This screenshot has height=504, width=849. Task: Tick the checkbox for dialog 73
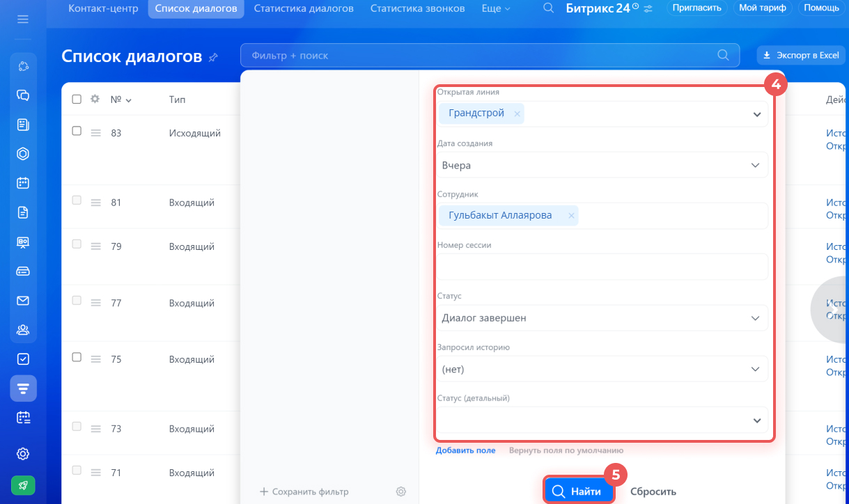pyautogui.click(x=77, y=427)
